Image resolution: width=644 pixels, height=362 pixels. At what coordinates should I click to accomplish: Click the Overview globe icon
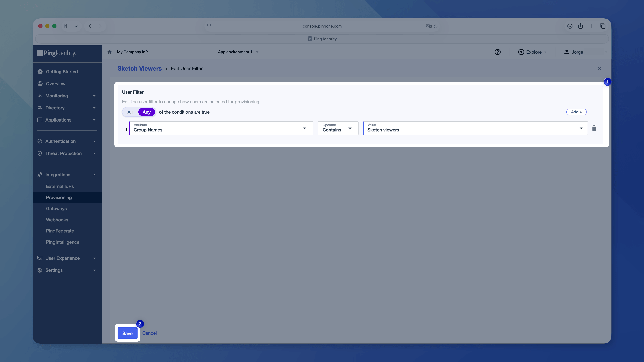40,84
